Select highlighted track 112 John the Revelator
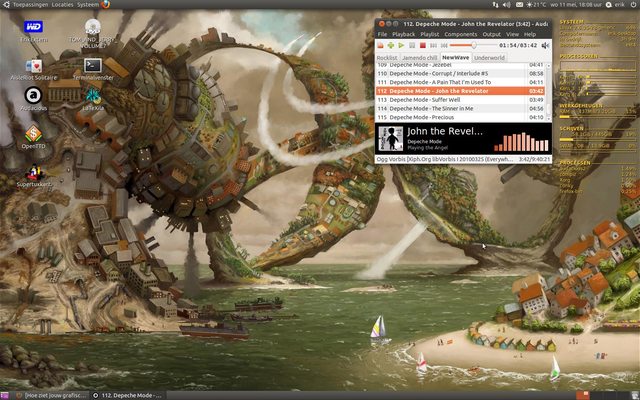The width and height of the screenshot is (640, 400). [460, 91]
